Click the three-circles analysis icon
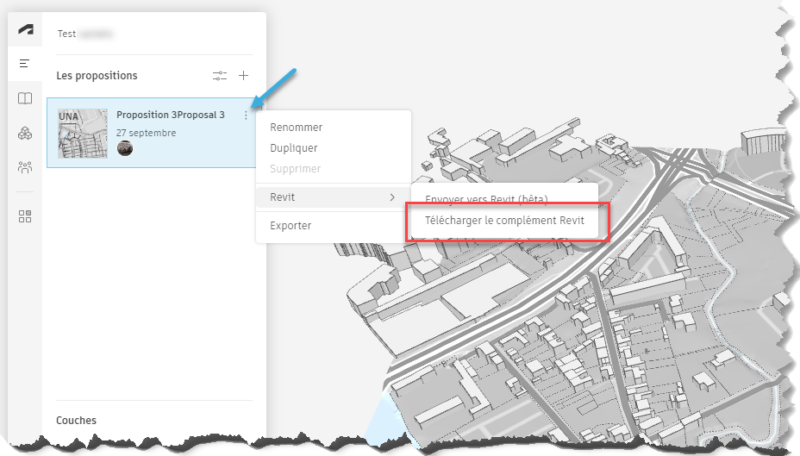800x456 pixels. 25,133
